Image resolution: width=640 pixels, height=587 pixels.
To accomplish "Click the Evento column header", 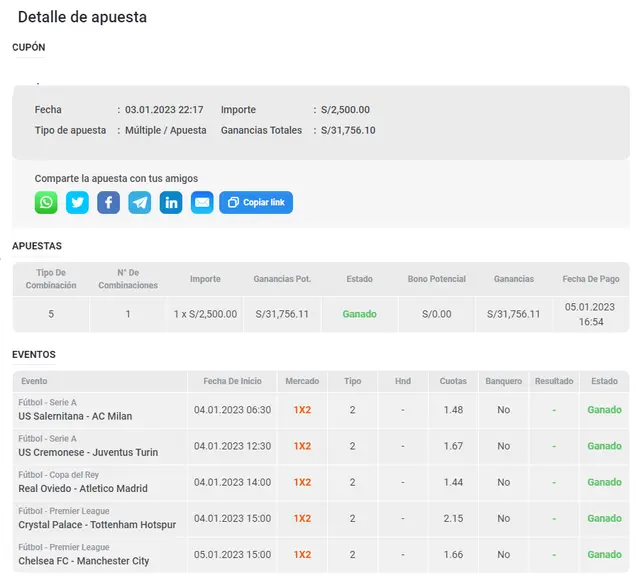I will coord(34,381).
